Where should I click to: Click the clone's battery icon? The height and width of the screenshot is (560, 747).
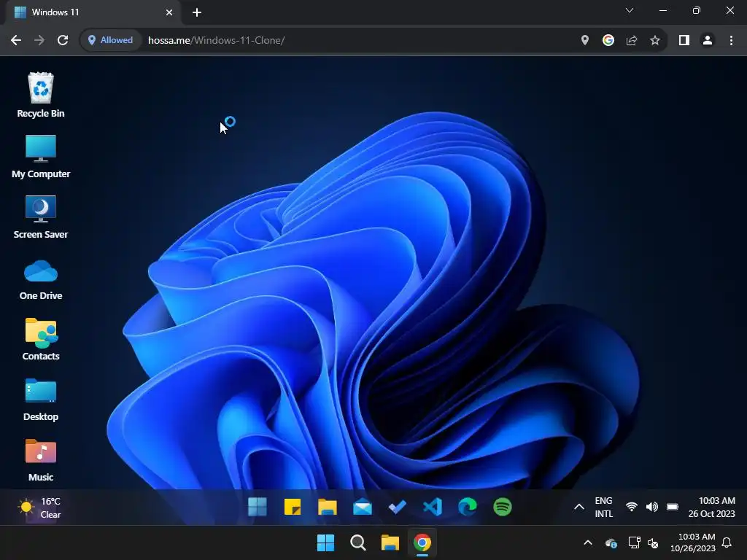672,507
